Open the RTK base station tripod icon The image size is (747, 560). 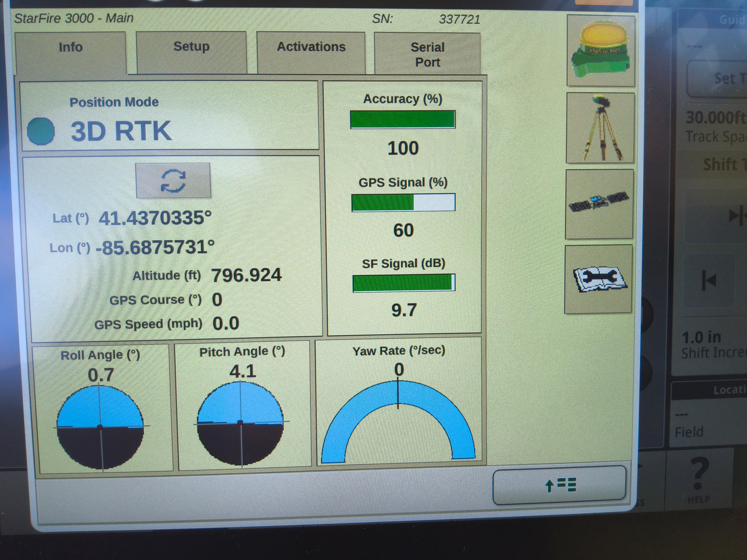coord(600,128)
